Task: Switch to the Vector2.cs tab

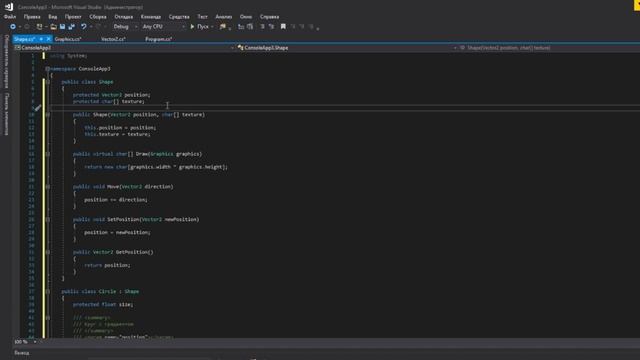Action: (113, 39)
